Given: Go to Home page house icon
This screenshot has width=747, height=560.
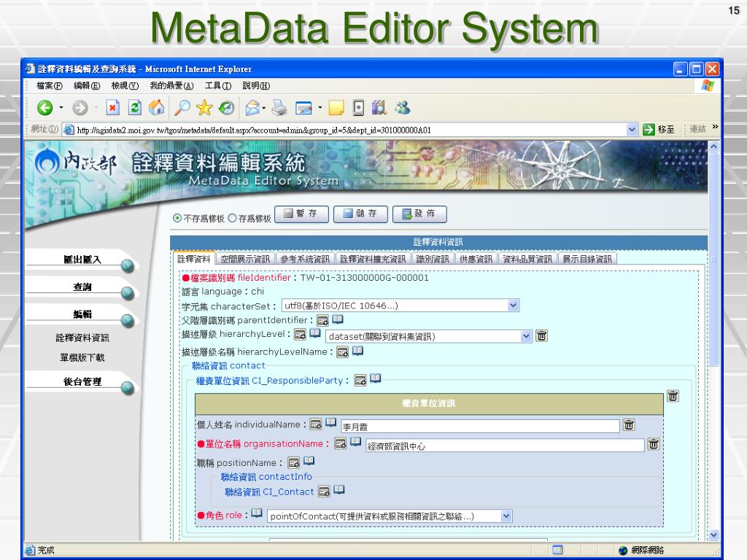Looking at the screenshot, I should (157, 108).
